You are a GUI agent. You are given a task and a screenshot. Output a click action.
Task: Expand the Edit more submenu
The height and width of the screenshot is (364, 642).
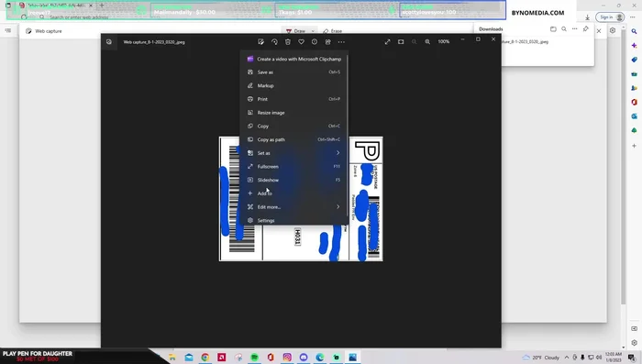pos(294,207)
